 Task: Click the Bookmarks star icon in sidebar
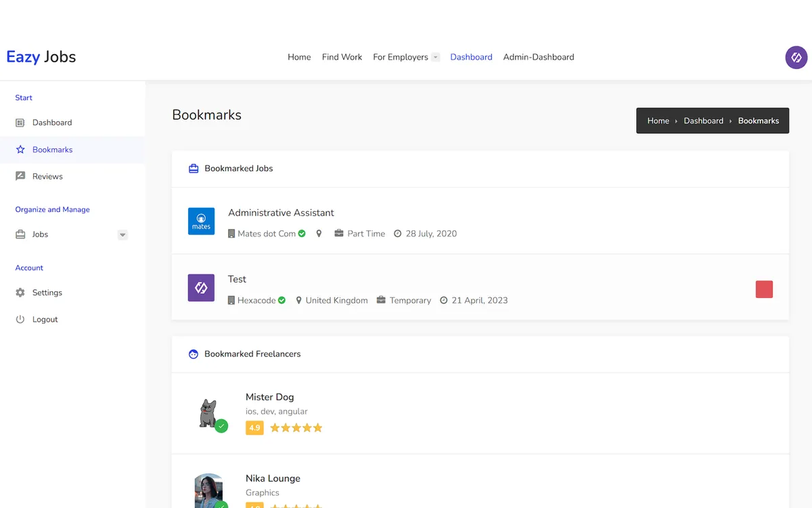click(x=20, y=150)
